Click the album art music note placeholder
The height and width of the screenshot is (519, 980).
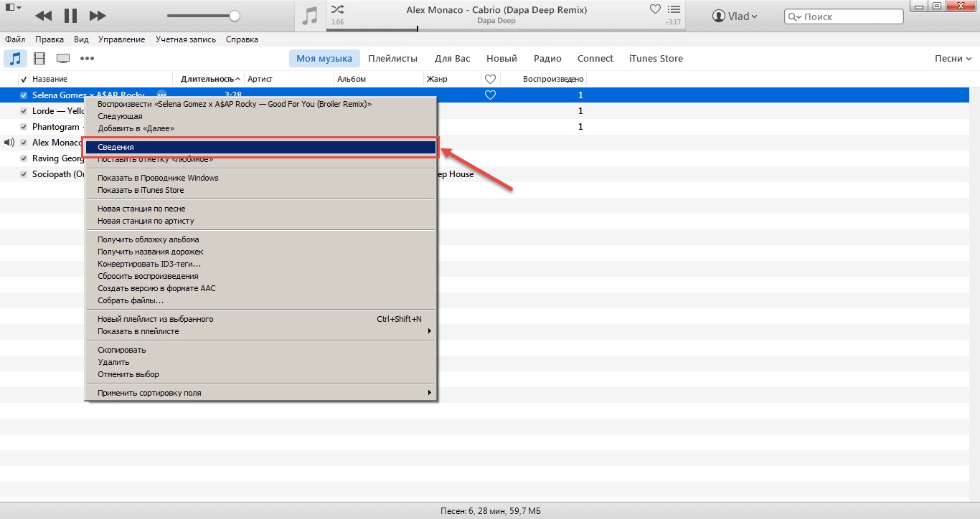(310, 16)
